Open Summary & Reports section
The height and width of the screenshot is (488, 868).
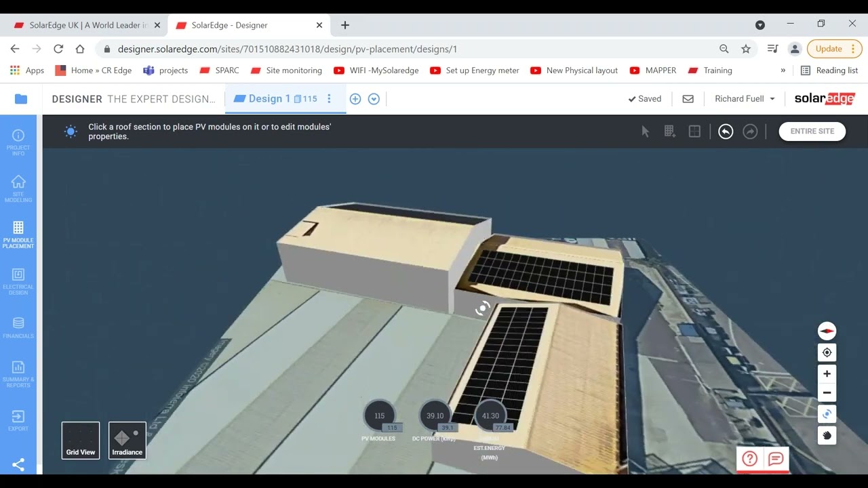[18, 373]
